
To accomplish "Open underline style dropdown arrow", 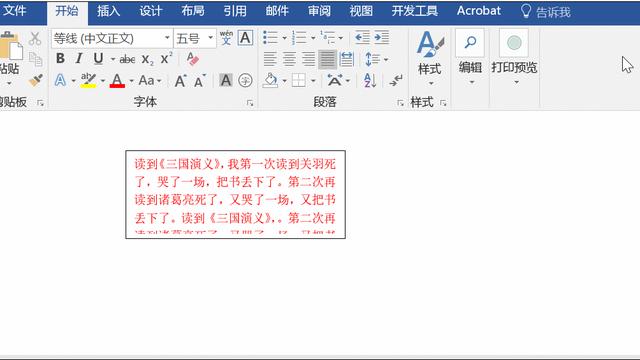I will [113, 59].
